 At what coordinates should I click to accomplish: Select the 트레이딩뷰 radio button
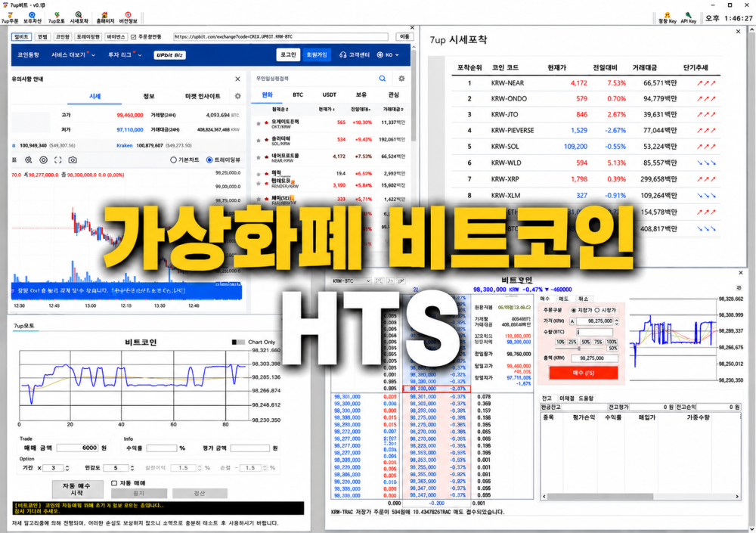[209, 160]
